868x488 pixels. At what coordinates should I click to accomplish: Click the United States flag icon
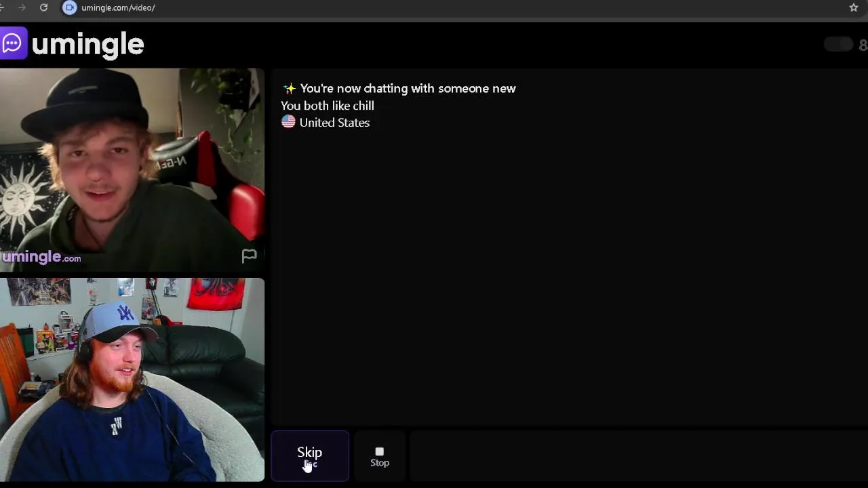tap(288, 122)
